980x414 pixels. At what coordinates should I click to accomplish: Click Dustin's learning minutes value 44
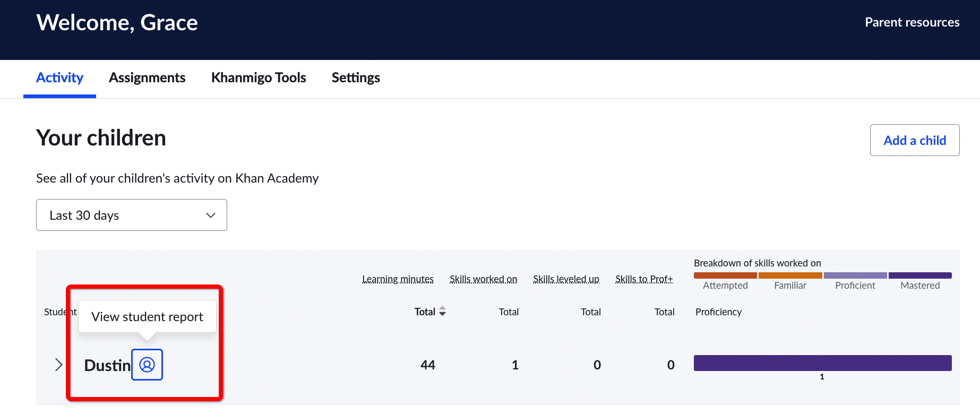coord(428,365)
